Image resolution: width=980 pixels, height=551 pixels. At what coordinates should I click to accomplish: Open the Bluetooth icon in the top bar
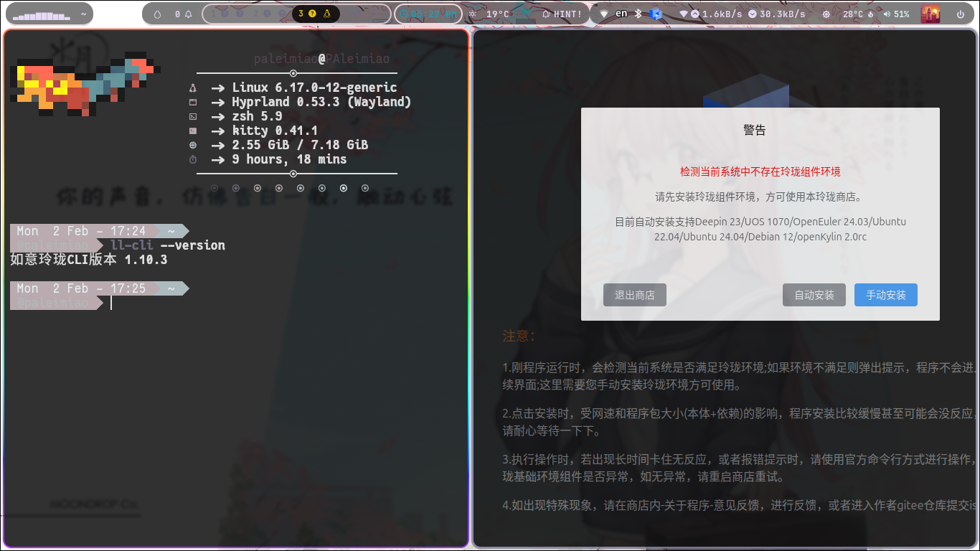click(638, 14)
